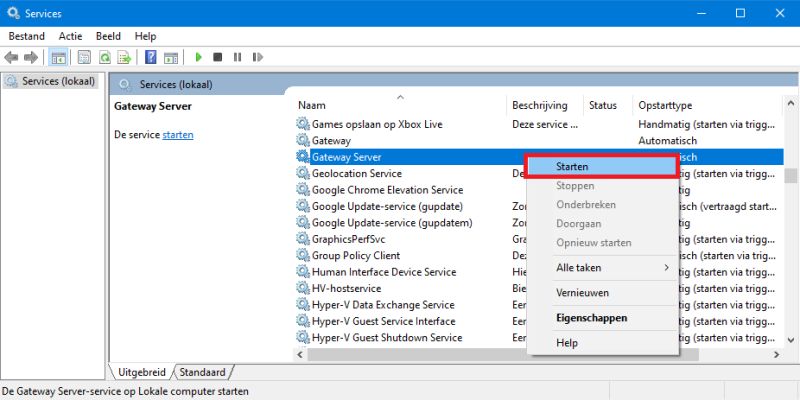The height and width of the screenshot is (400, 800).
Task: Click the gear icon beside Gateway Server
Action: [303, 157]
